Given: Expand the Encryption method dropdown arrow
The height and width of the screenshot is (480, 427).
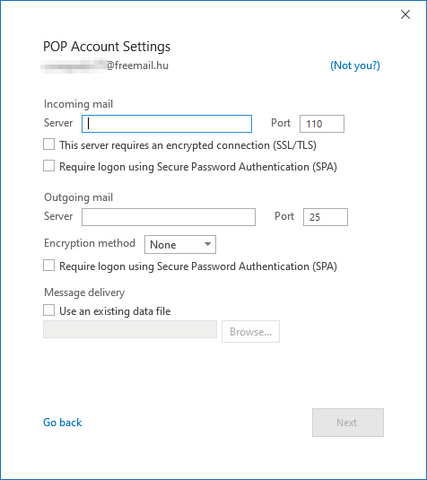Looking at the screenshot, I should coord(208,244).
